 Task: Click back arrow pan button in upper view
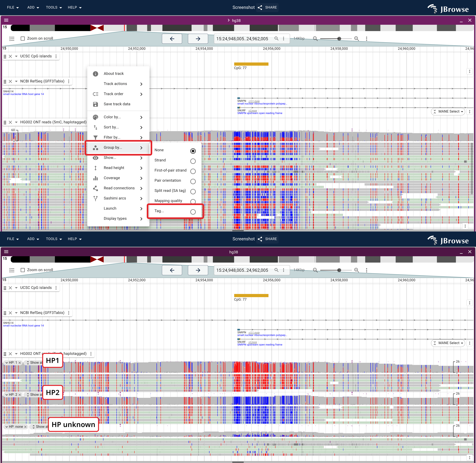pyautogui.click(x=172, y=39)
